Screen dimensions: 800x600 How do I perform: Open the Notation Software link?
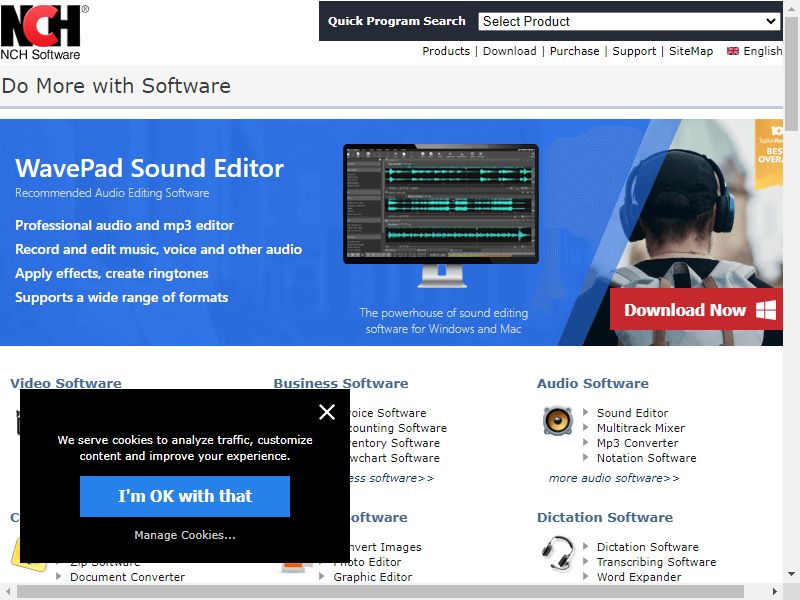coord(646,458)
